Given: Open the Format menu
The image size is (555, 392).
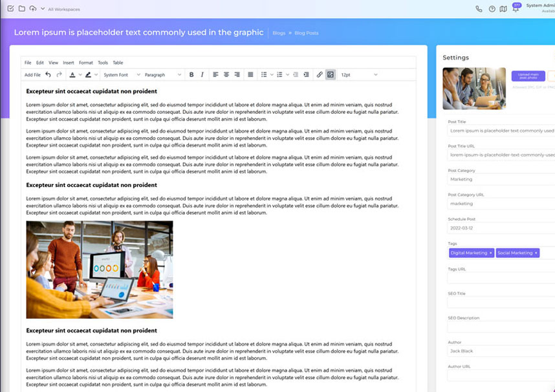Looking at the screenshot, I should coord(86,63).
